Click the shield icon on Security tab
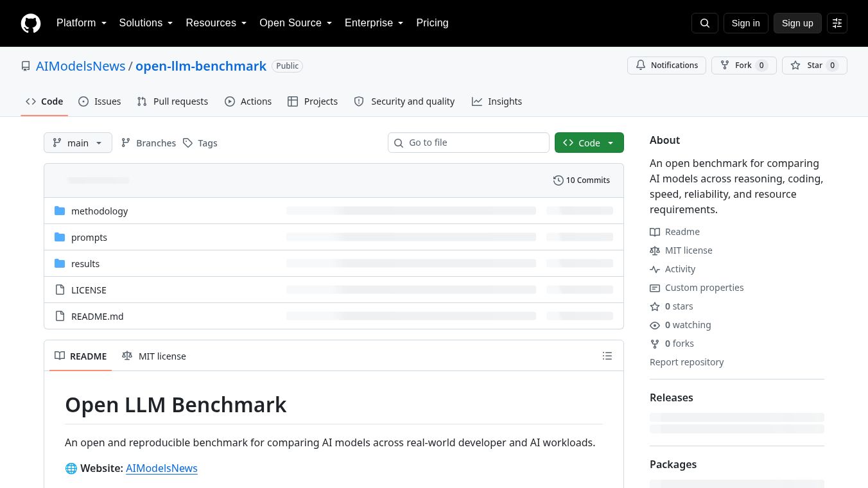The image size is (868, 488). click(x=359, y=101)
